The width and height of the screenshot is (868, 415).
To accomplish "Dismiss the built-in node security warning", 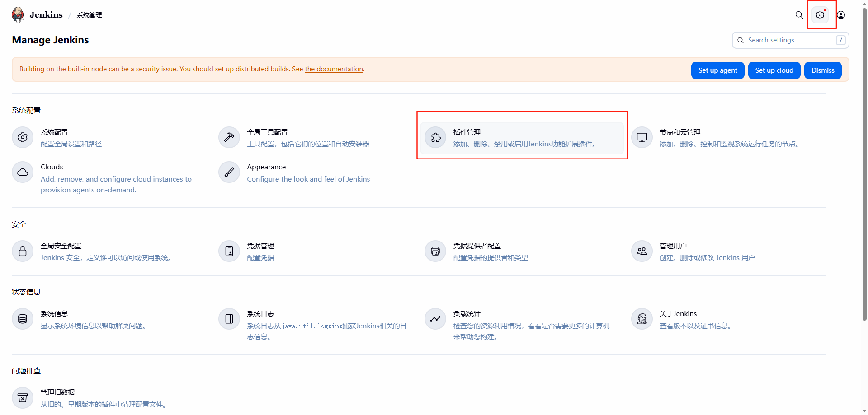I will point(823,70).
